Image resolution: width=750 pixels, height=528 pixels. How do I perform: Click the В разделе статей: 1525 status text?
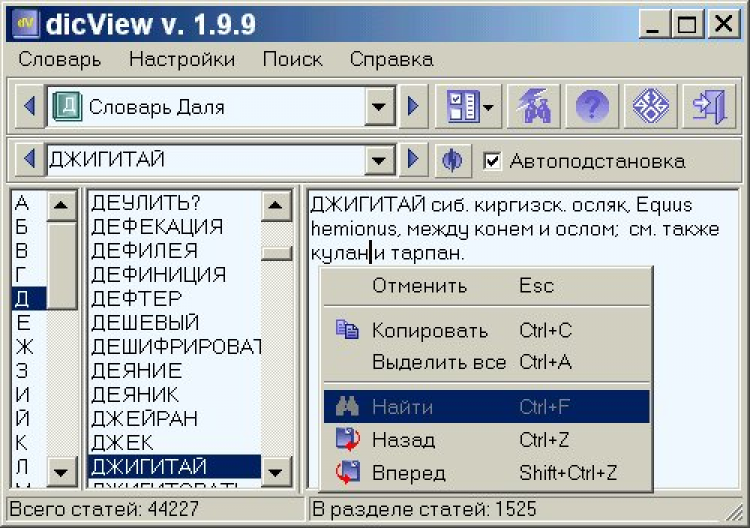pos(424,509)
